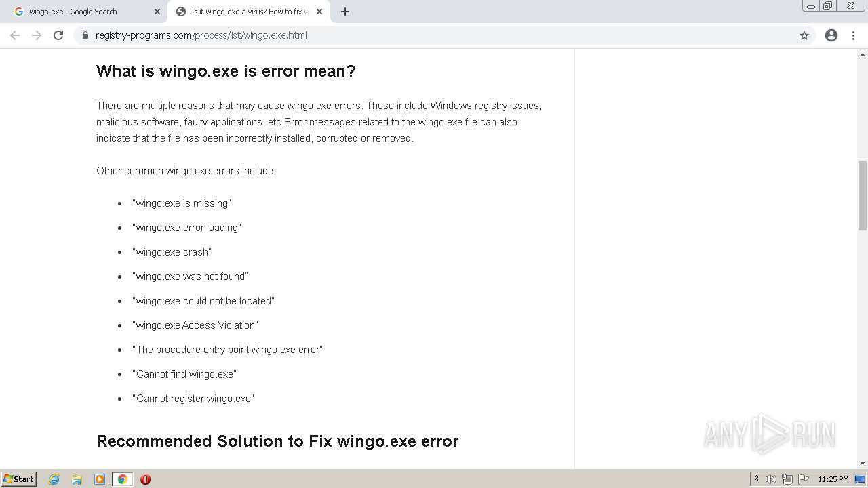Click 'Other common wingo.exe errors include:' text
The height and width of the screenshot is (488, 868).
click(186, 171)
